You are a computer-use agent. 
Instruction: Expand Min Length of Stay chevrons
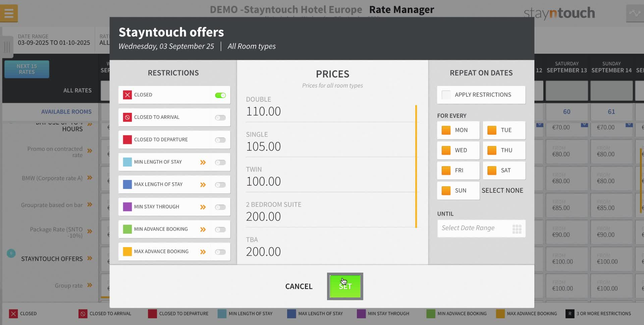pos(203,162)
